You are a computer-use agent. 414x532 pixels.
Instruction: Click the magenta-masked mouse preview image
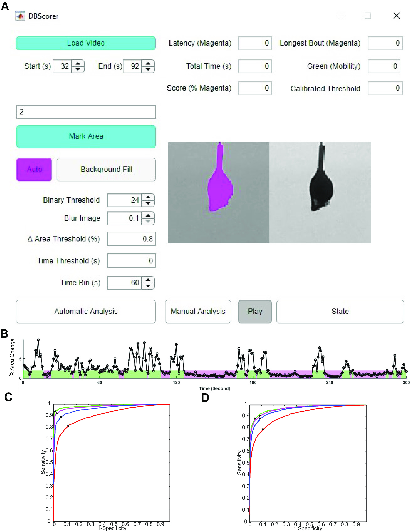[x=219, y=193]
